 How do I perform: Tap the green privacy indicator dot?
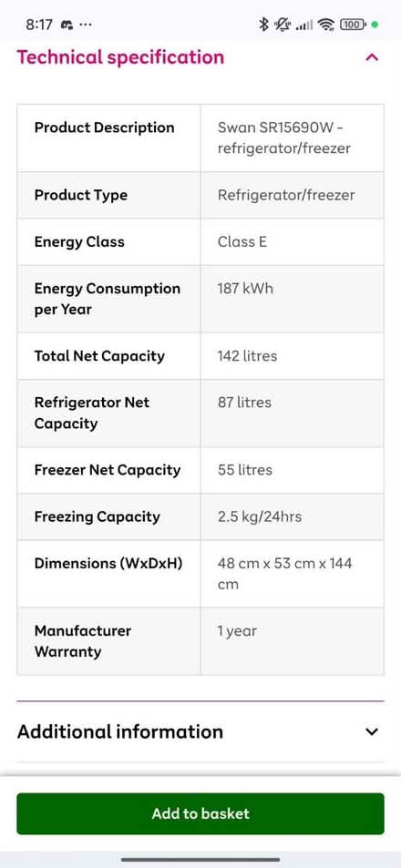375,25
